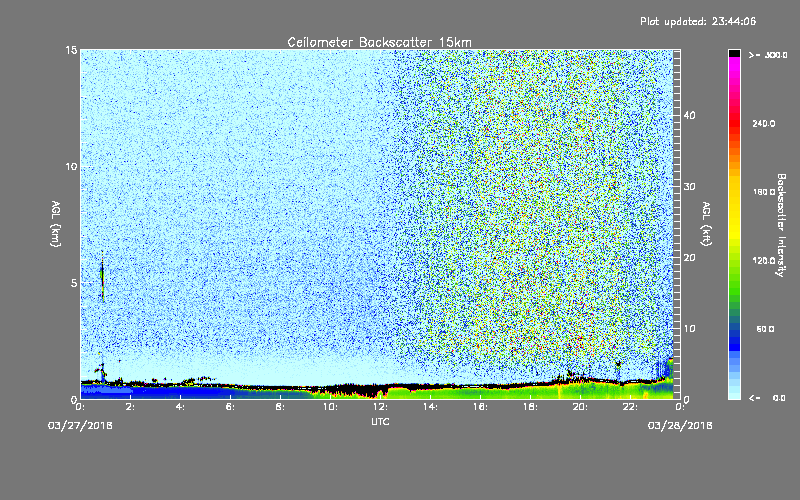Click the plot title Ceilometer Backscatter 15km

[380, 42]
